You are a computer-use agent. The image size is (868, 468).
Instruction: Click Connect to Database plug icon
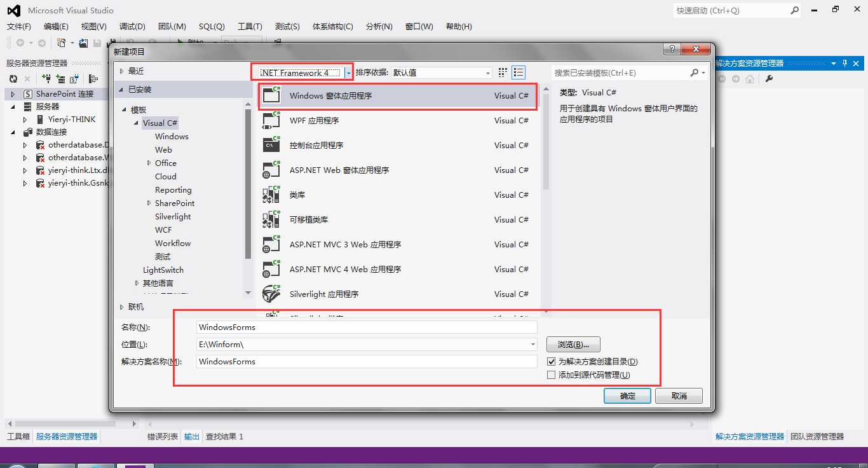tap(46, 79)
